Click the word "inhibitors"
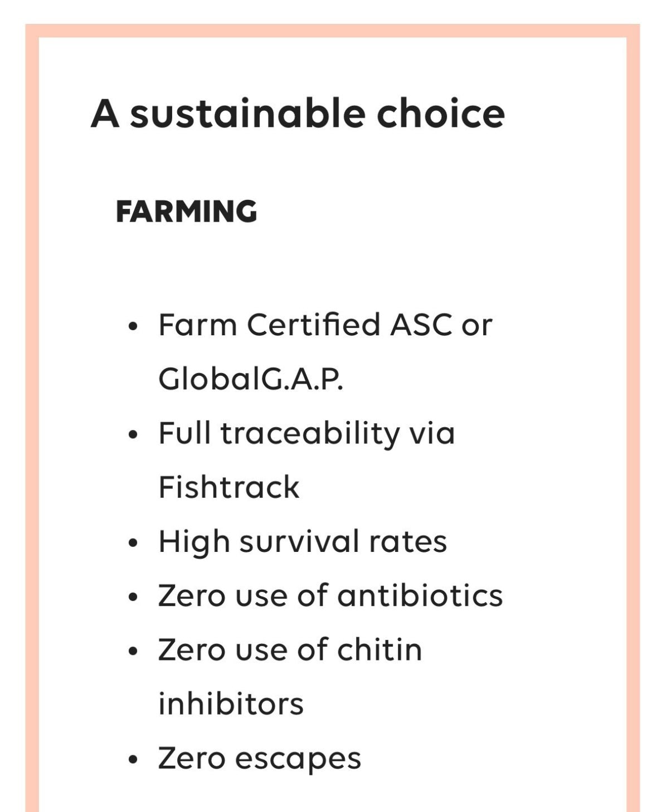 click(231, 703)
